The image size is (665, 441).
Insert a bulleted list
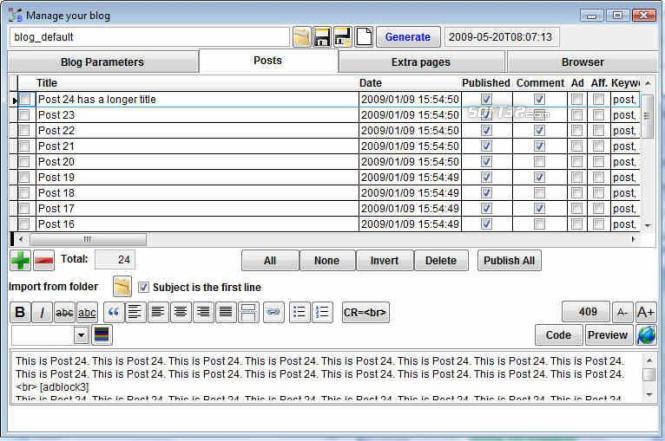tap(299, 313)
